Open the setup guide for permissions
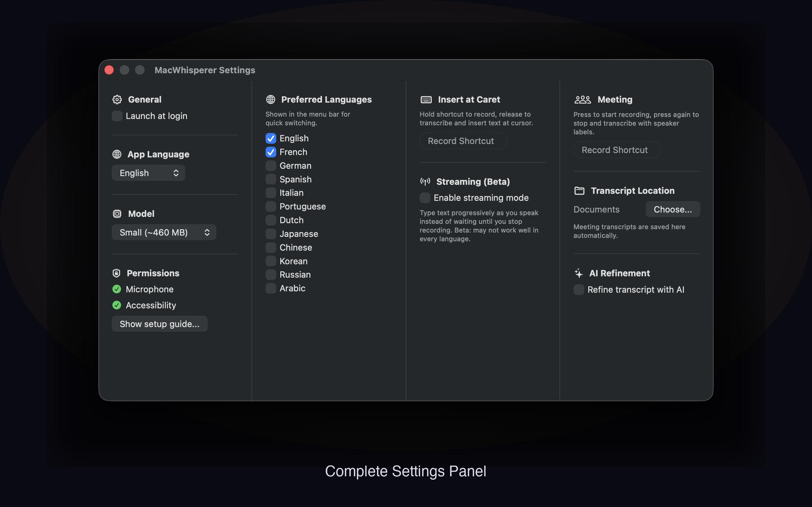 tap(159, 324)
